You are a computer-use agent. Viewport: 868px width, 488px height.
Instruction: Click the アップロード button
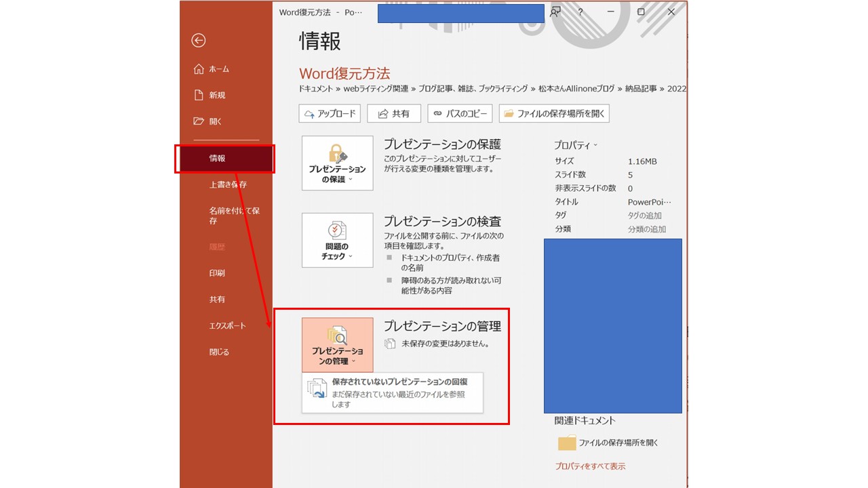tap(330, 113)
